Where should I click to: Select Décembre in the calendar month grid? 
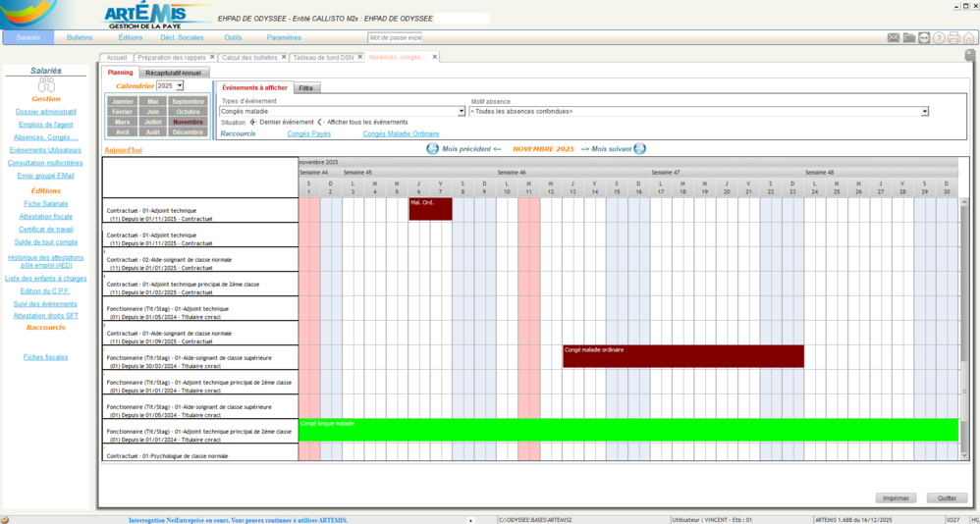(x=188, y=131)
